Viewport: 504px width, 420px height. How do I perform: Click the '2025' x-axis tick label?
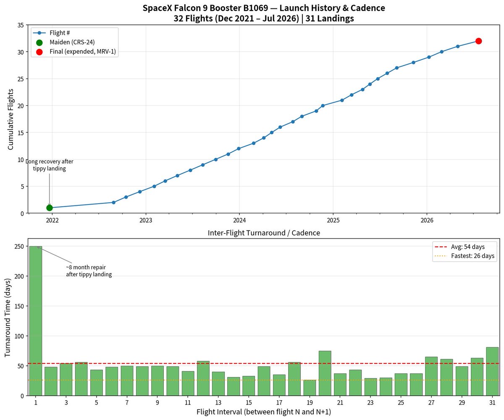[333, 221]
